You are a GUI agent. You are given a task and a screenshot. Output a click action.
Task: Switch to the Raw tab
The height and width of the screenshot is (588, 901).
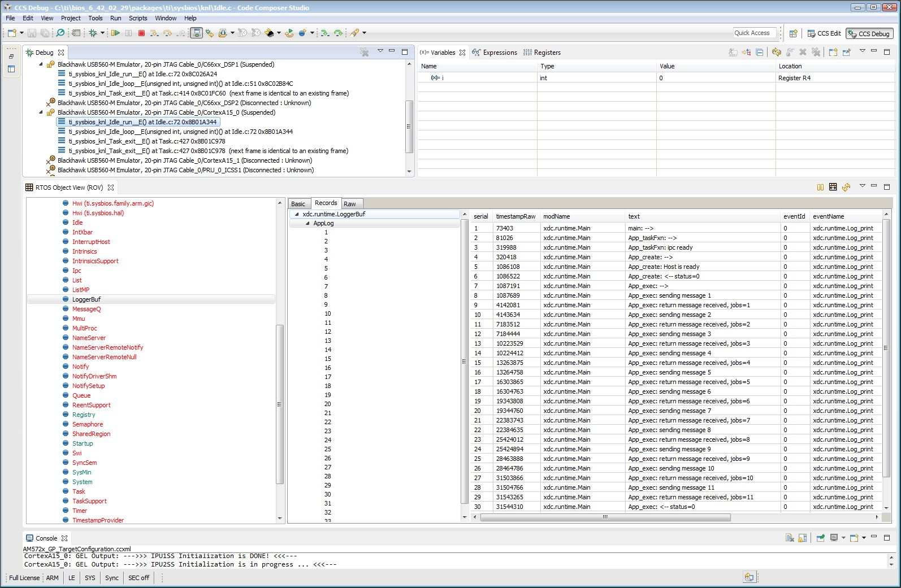point(350,204)
